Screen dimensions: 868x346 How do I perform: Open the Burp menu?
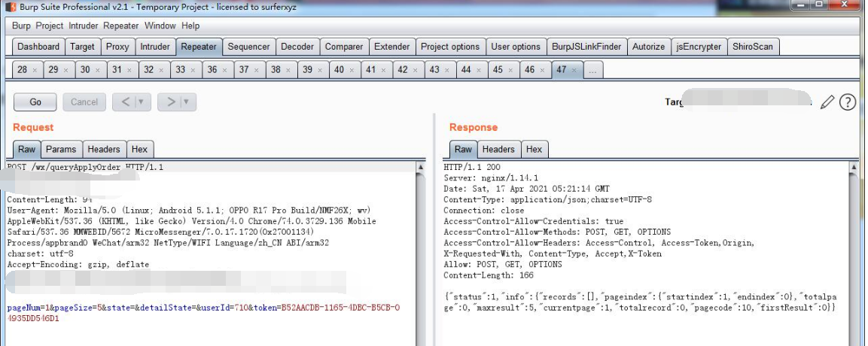pyautogui.click(x=22, y=26)
